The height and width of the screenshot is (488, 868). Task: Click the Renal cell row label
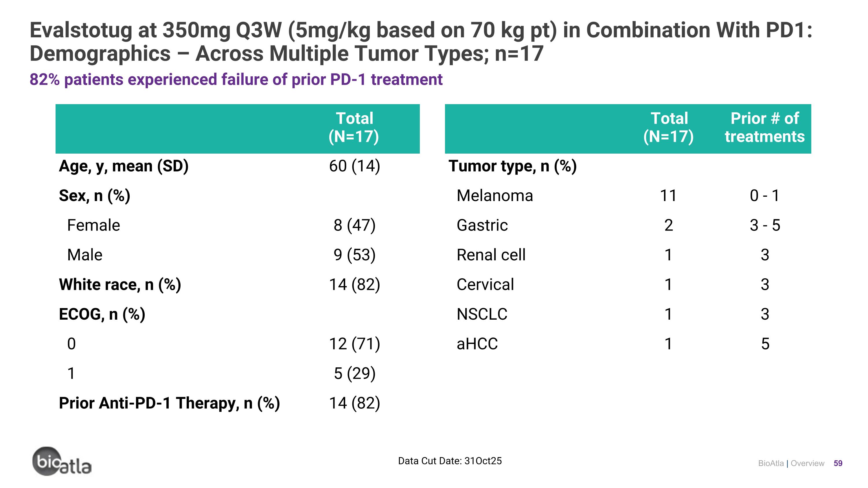491,255
